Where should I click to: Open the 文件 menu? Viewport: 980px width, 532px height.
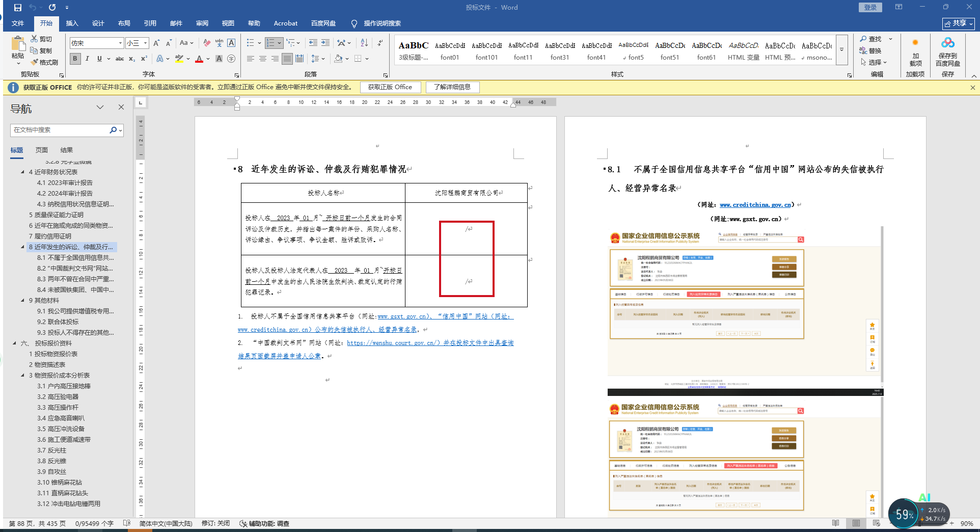pos(18,23)
